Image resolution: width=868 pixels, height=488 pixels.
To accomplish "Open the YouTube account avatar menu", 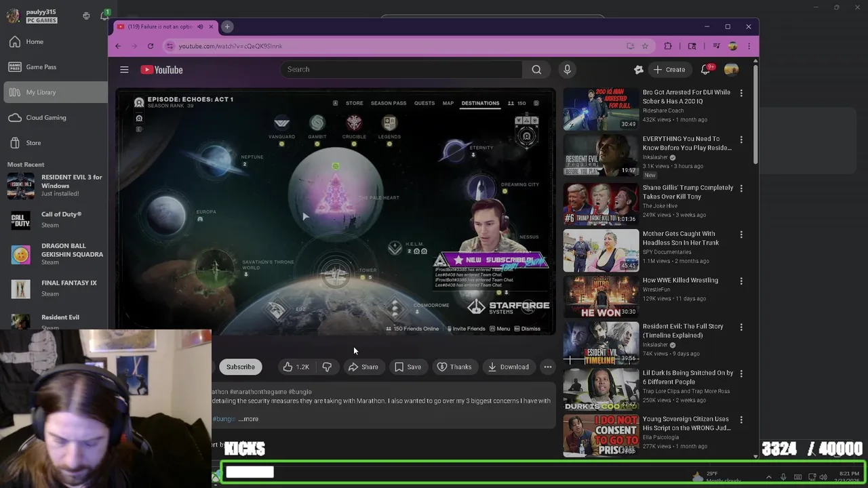I will 731,69.
